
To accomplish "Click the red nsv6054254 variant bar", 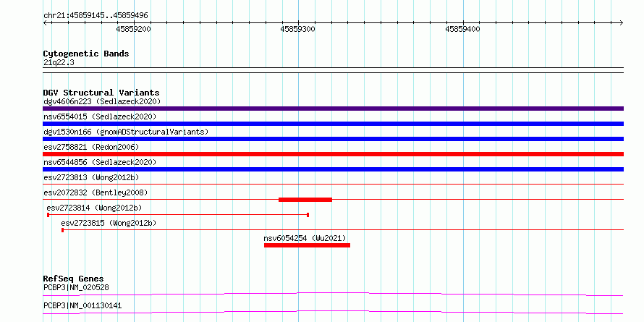I will click(x=307, y=245).
